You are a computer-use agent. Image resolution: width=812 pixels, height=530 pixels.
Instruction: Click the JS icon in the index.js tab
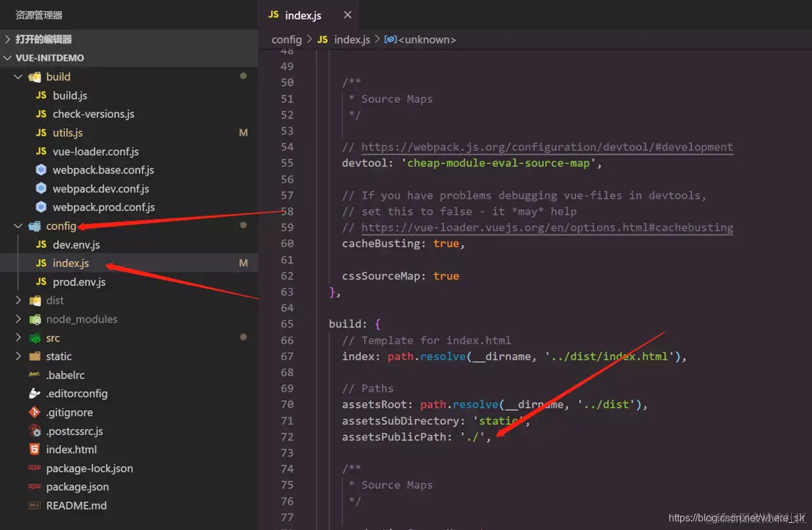click(274, 15)
